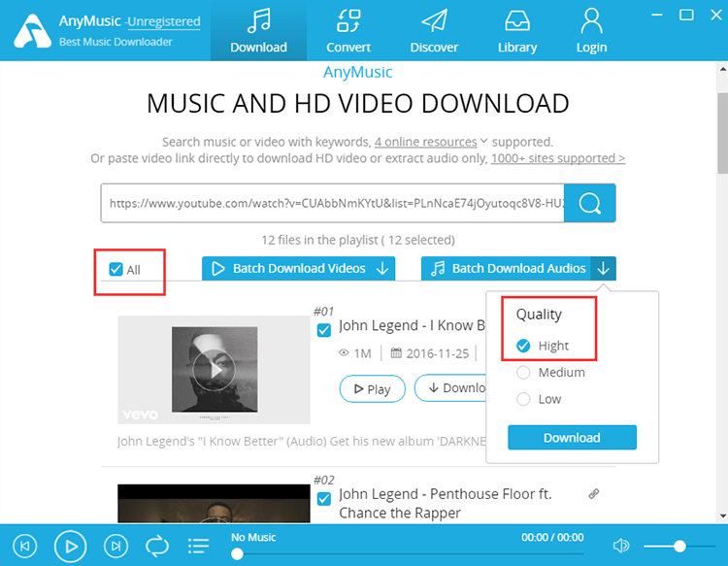Click the John Legend - I Know B title
The image size is (728, 566).
[x=412, y=325]
